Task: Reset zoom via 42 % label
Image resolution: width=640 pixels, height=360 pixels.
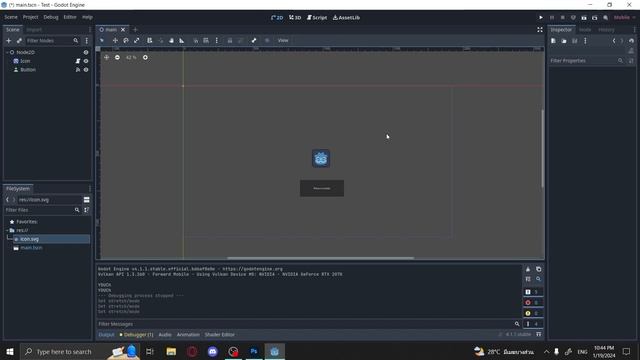Action: (131, 58)
